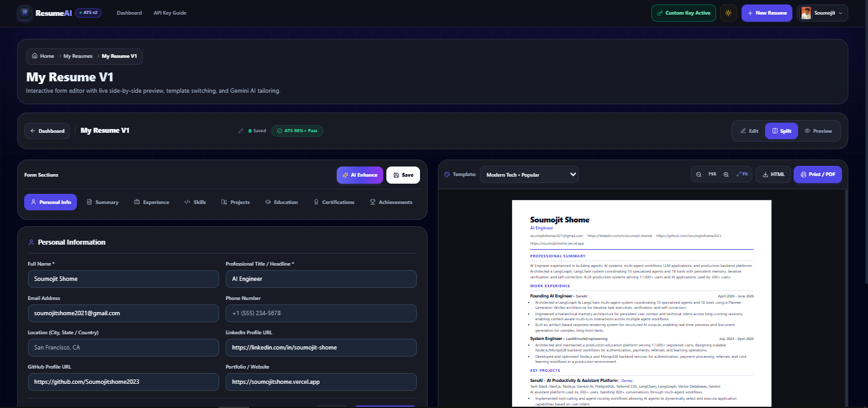The width and height of the screenshot is (868, 408).
Task: Switch to Split view mode
Action: (x=782, y=131)
